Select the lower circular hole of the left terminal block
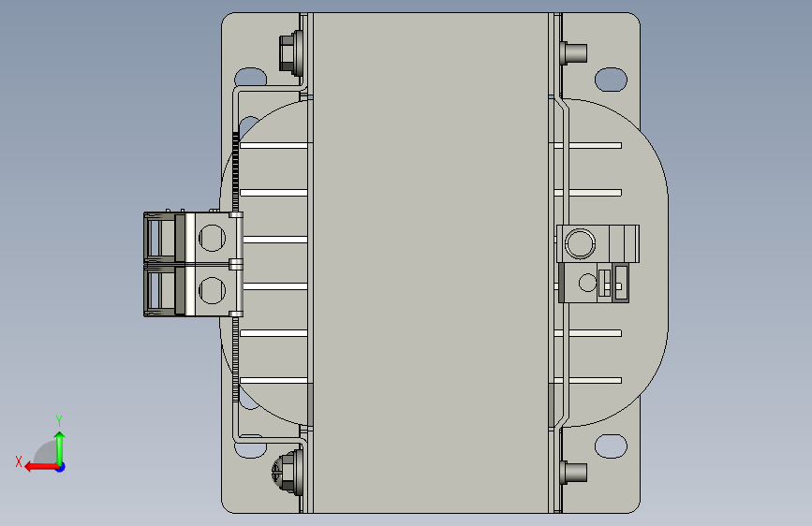 click(x=212, y=290)
